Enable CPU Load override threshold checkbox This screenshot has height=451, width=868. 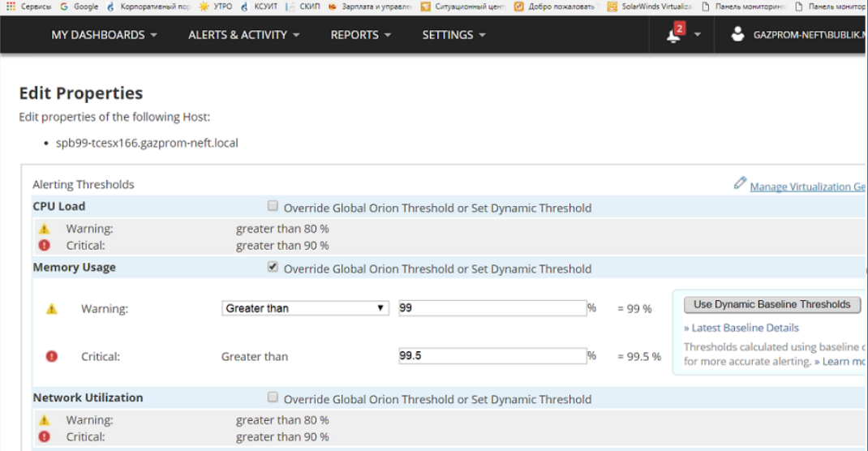coord(273,206)
